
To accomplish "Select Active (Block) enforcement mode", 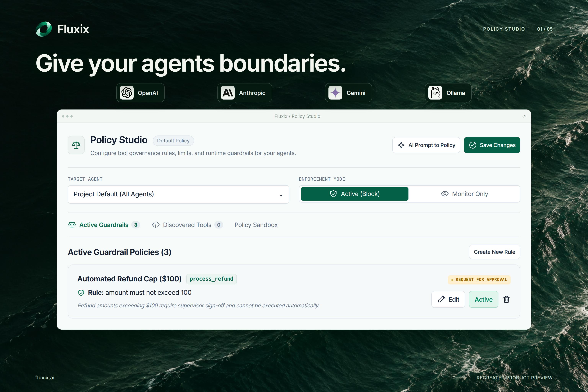I will pos(354,194).
